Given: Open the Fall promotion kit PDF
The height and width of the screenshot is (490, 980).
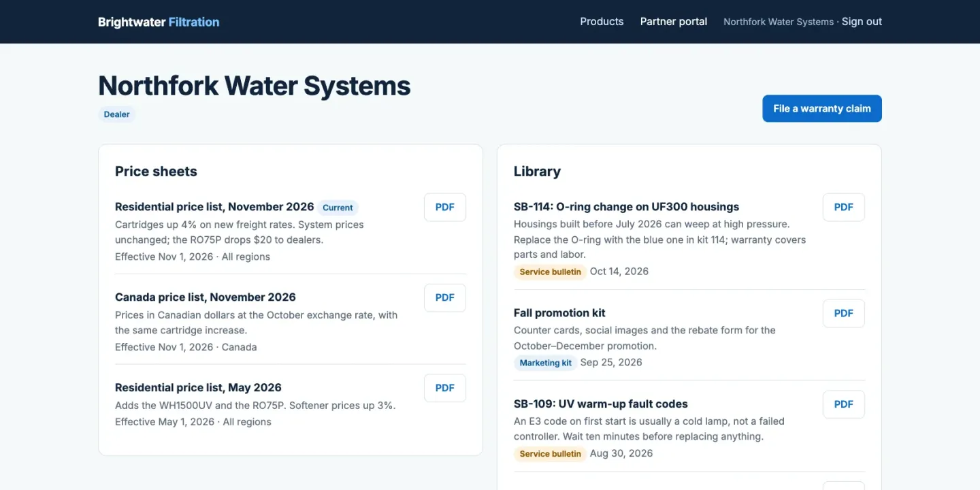Looking at the screenshot, I should pos(844,314).
